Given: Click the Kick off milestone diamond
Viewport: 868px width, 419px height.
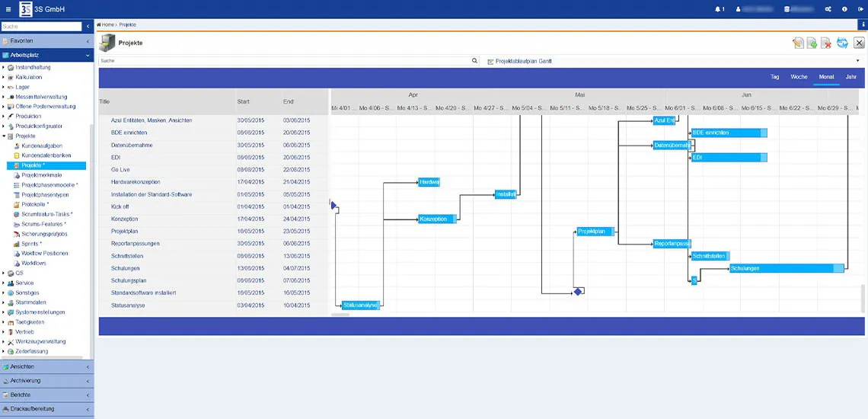Looking at the screenshot, I should [333, 206].
